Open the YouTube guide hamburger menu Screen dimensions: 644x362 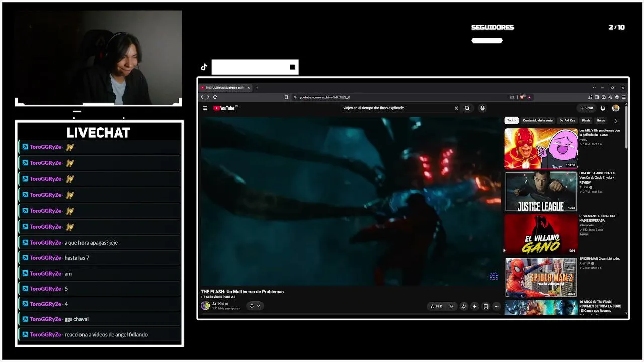tap(205, 108)
